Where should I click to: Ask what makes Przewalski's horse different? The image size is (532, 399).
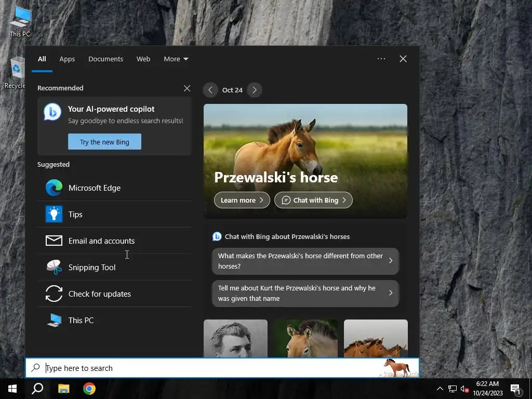305,261
